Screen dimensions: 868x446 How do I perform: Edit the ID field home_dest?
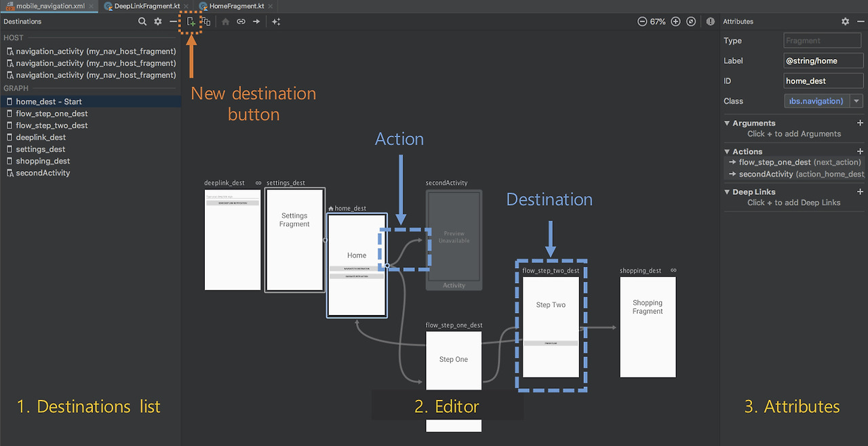tap(823, 80)
